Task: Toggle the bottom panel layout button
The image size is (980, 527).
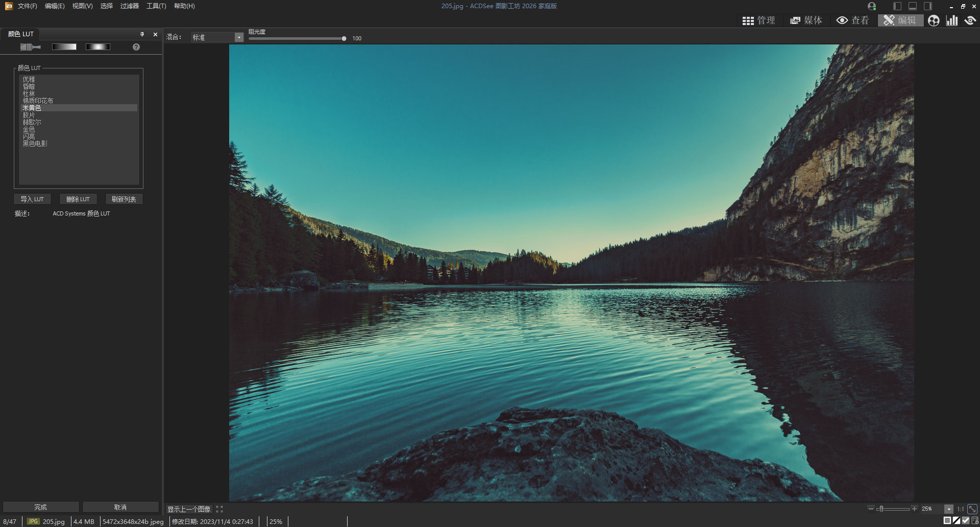Action: tap(913, 6)
